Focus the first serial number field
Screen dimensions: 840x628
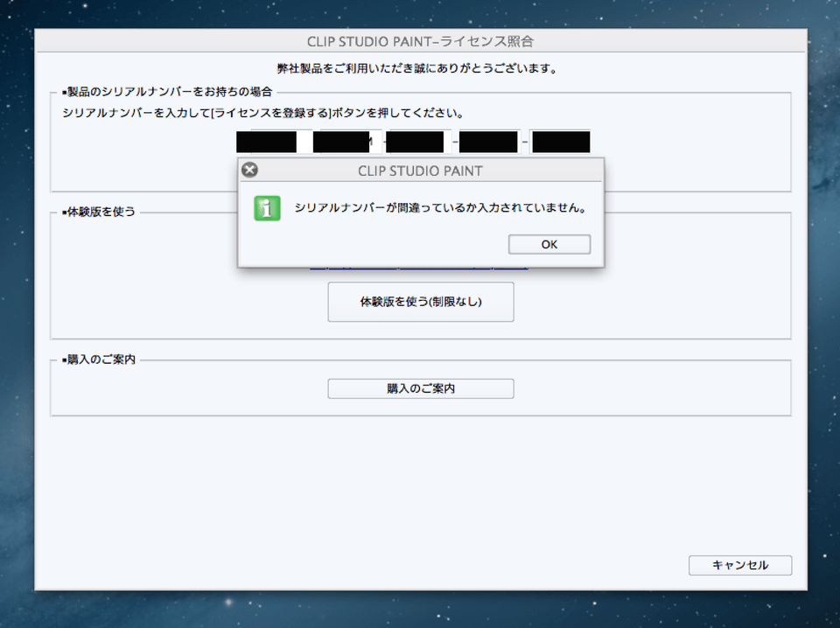[x=267, y=142]
